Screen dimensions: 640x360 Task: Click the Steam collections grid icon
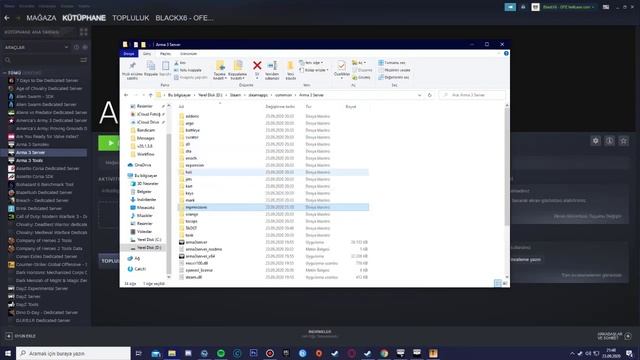(x=84, y=32)
